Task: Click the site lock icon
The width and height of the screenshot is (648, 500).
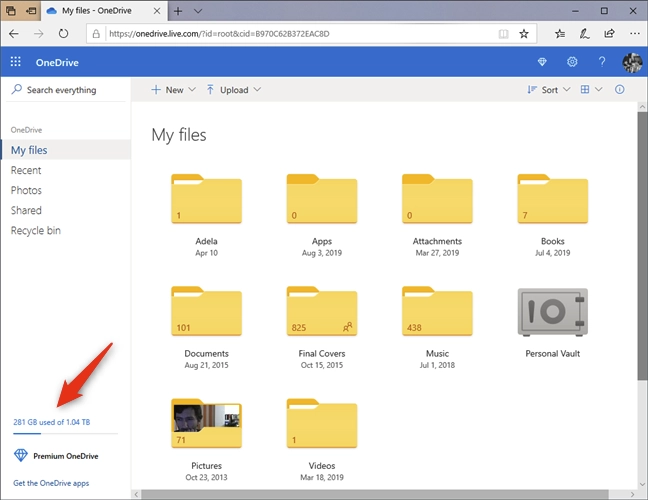Action: (x=96, y=34)
